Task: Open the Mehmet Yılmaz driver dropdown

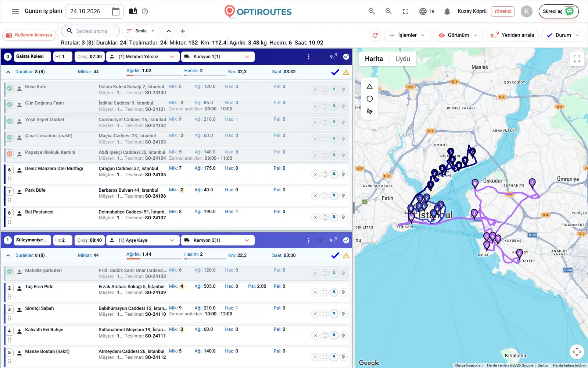Action: click(143, 57)
